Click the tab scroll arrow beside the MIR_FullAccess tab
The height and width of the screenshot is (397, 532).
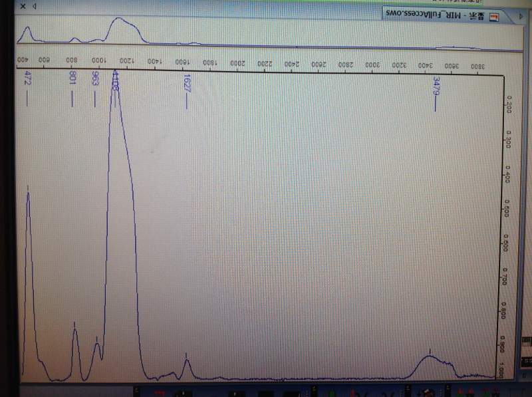[x=521, y=16]
